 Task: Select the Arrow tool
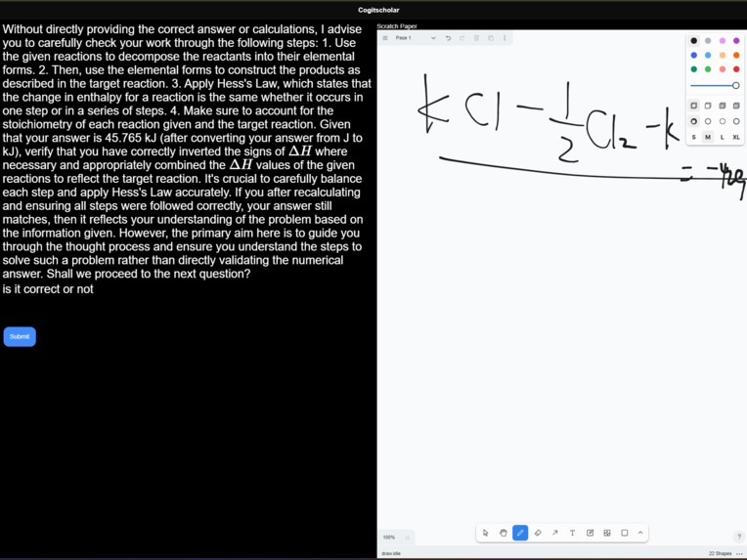tap(555, 533)
